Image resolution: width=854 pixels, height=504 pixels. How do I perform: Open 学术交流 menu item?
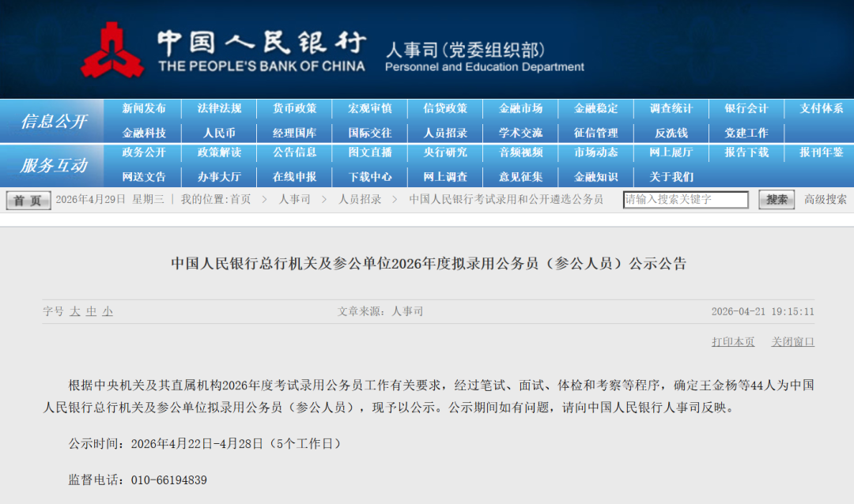520,133
